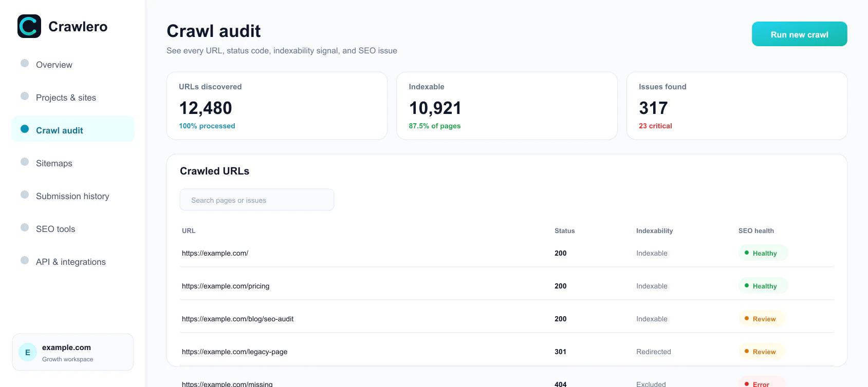Click Run new crawl button
The image size is (868, 387).
click(799, 34)
